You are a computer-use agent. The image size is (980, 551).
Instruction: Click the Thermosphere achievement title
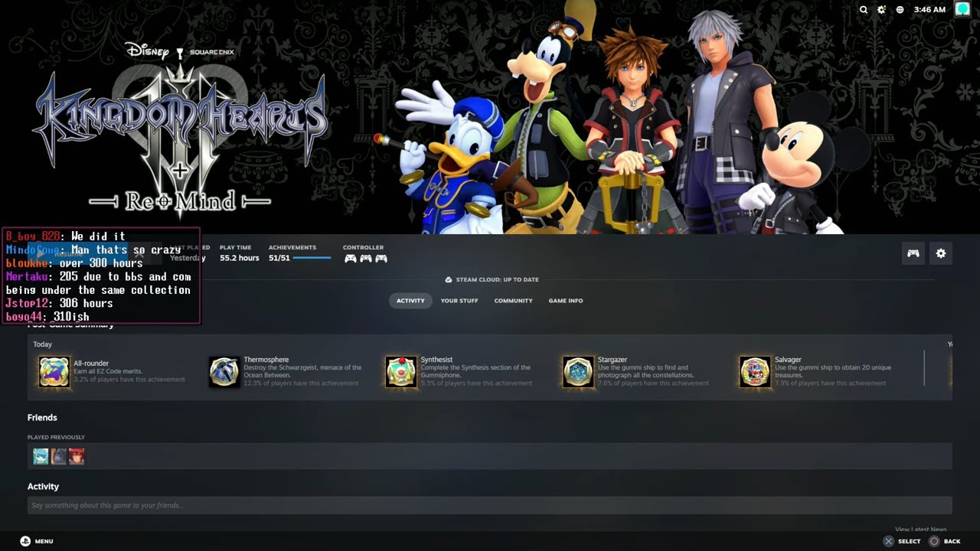pos(266,360)
